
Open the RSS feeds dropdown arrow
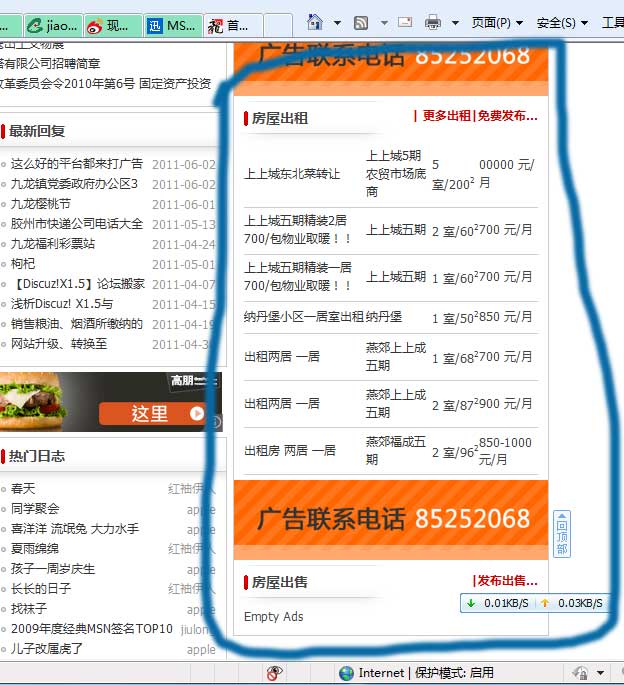(x=384, y=23)
